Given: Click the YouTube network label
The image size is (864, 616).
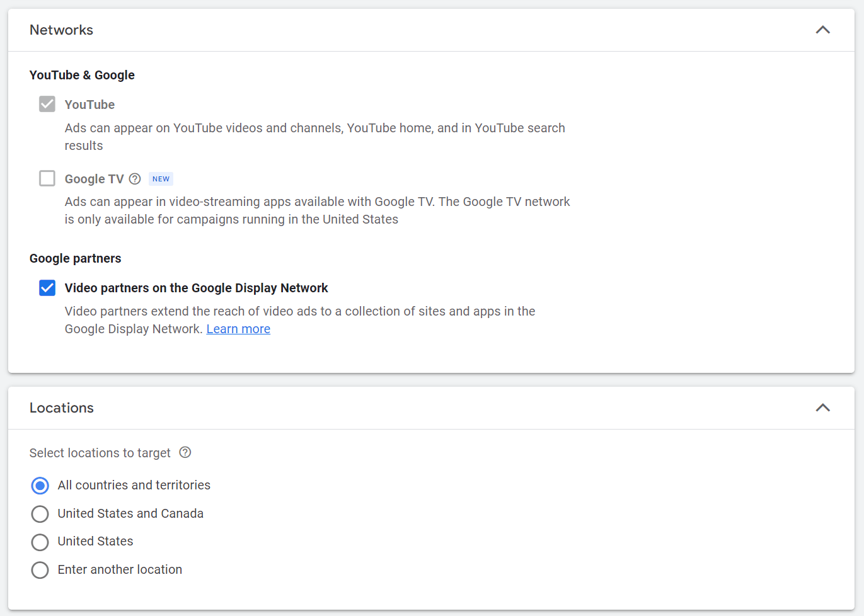Looking at the screenshot, I should click(89, 104).
